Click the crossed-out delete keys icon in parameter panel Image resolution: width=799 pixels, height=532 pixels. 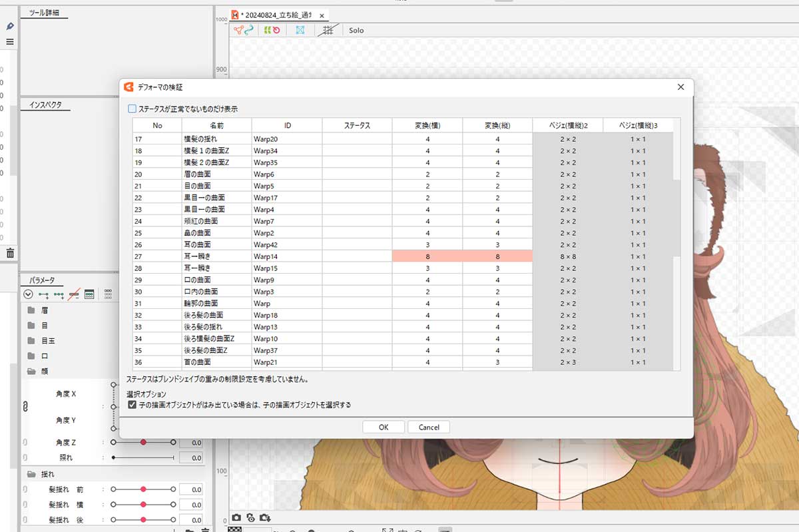coord(74,294)
